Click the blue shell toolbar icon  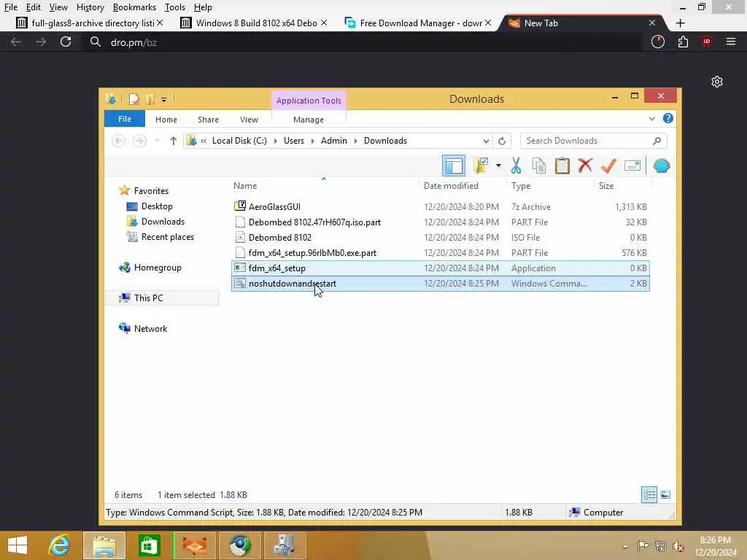[x=662, y=166]
